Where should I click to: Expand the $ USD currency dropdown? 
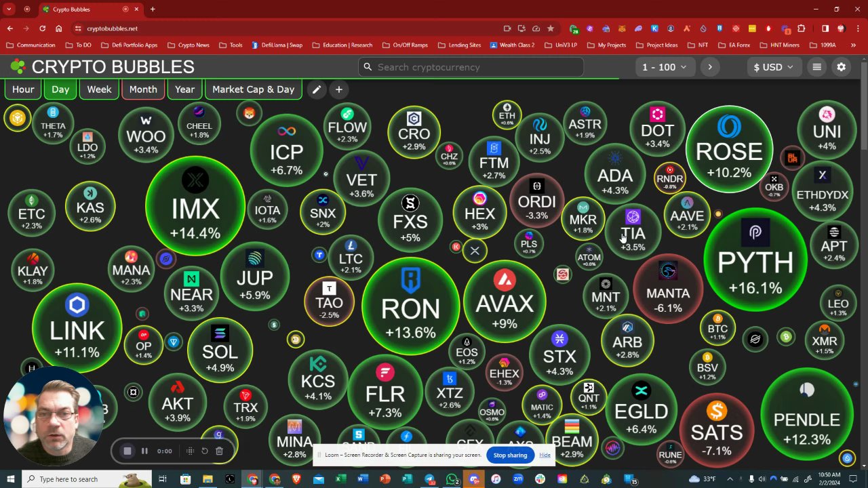(774, 67)
